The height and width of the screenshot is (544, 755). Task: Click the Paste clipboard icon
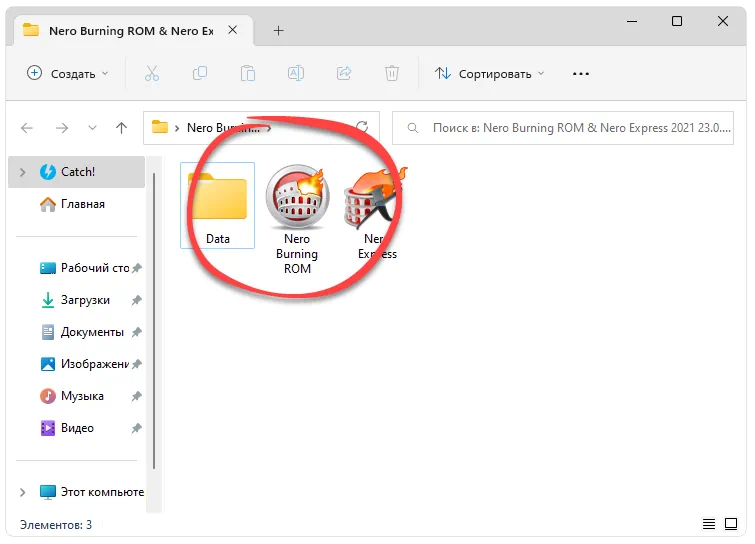click(x=248, y=74)
